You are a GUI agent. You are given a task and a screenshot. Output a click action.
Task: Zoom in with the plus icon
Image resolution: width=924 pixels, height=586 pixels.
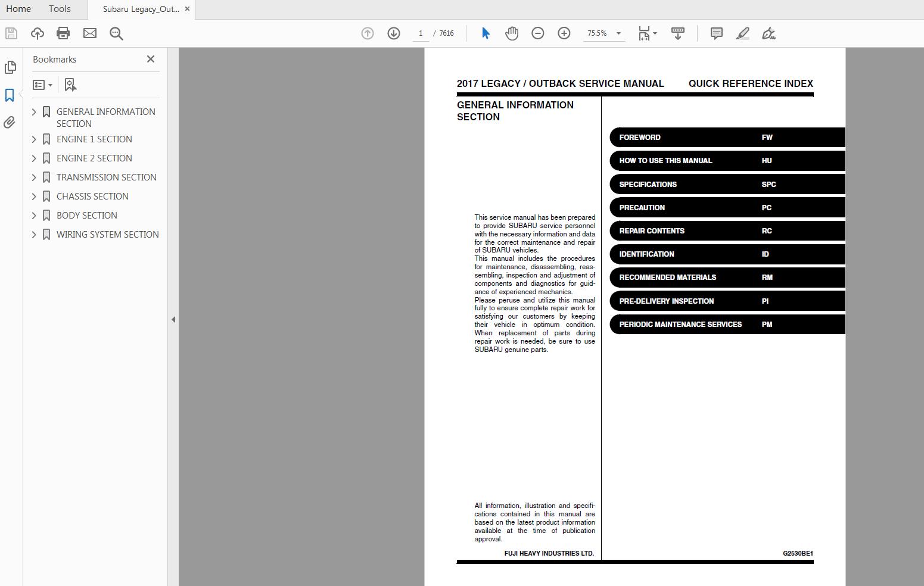(x=564, y=33)
